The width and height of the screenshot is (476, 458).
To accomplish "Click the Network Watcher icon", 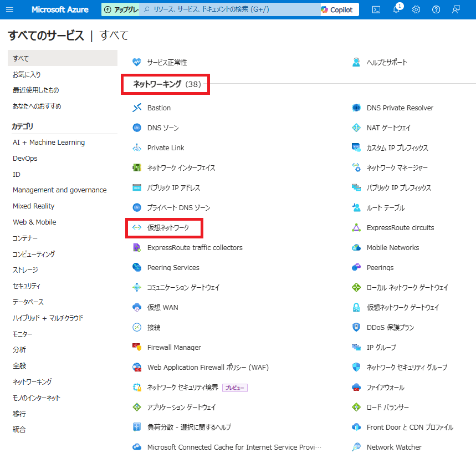I will point(356,447).
